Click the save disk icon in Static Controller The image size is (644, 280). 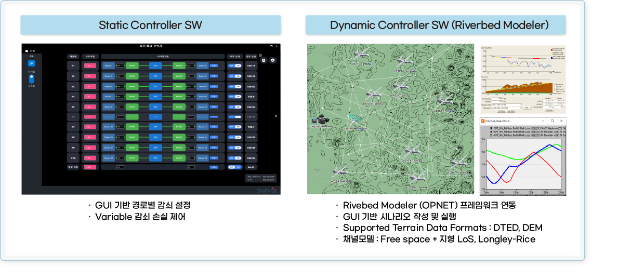pos(264,60)
